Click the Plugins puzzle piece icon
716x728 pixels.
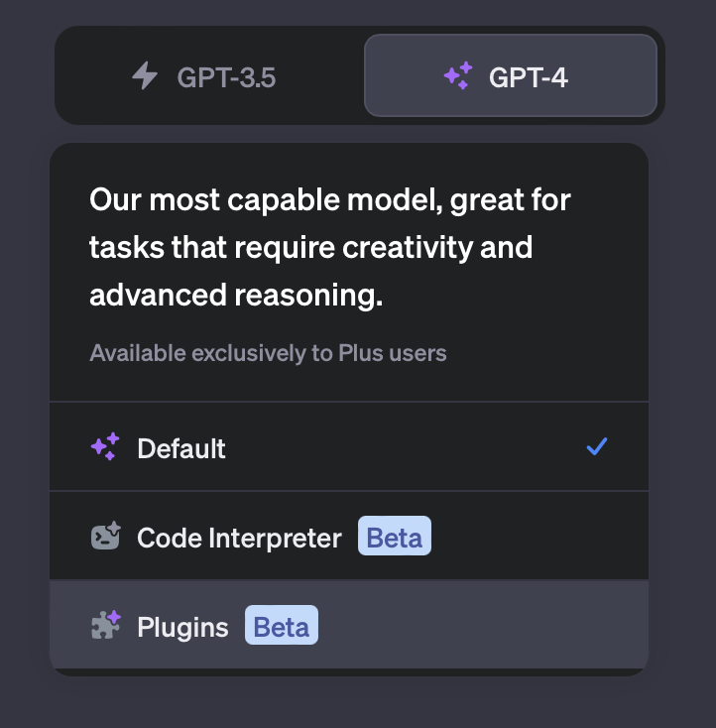pyautogui.click(x=105, y=626)
